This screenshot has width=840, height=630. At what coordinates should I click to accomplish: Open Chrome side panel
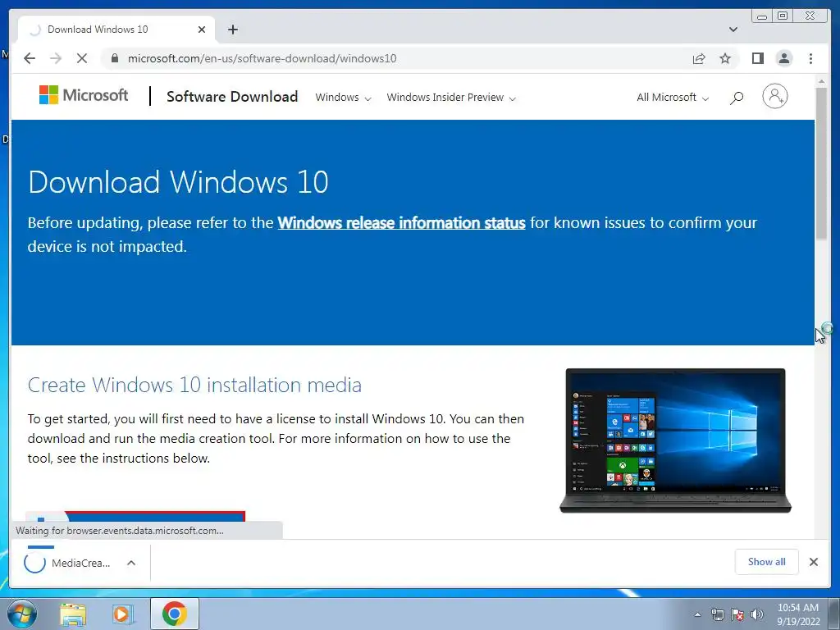(x=757, y=58)
